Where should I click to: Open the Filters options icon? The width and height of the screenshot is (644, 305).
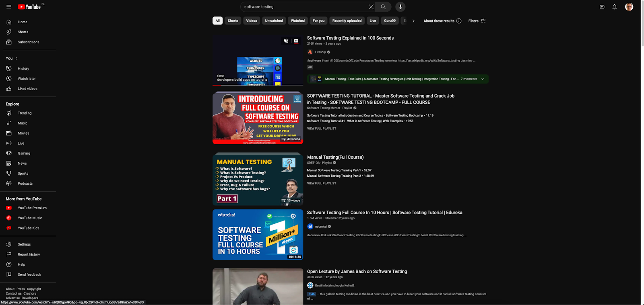click(483, 21)
